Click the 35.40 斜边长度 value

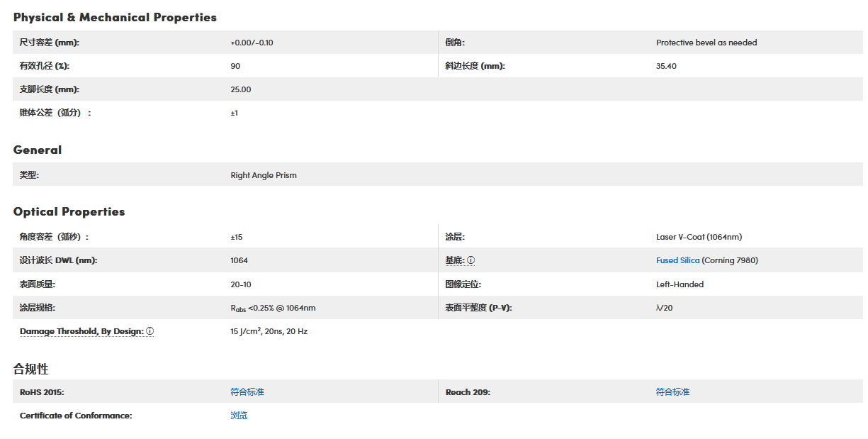point(666,66)
